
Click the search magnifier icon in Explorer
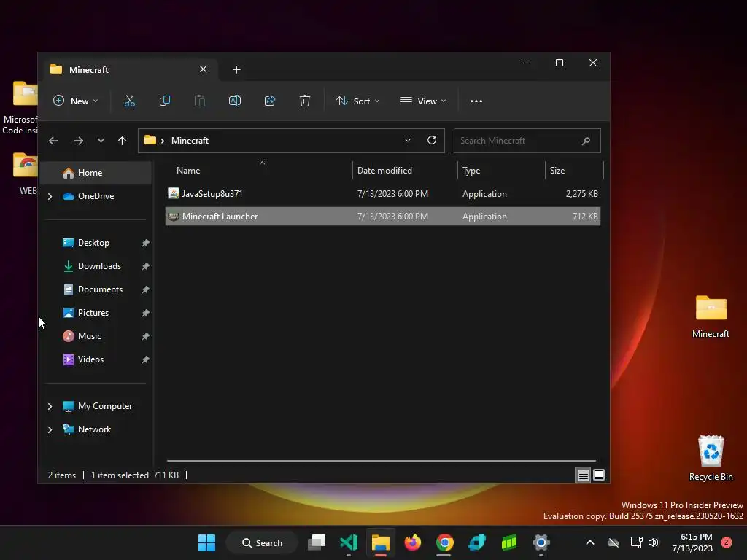click(x=586, y=141)
